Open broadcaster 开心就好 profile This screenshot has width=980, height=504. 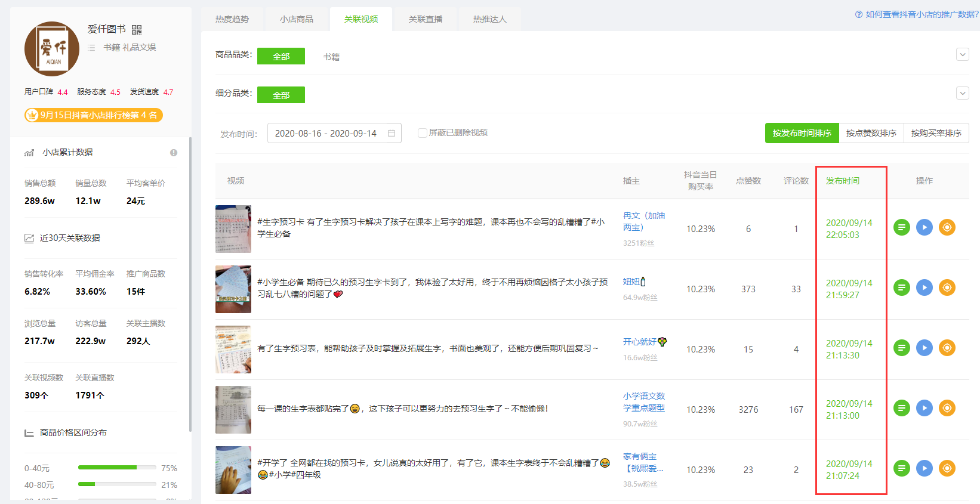tap(645, 342)
